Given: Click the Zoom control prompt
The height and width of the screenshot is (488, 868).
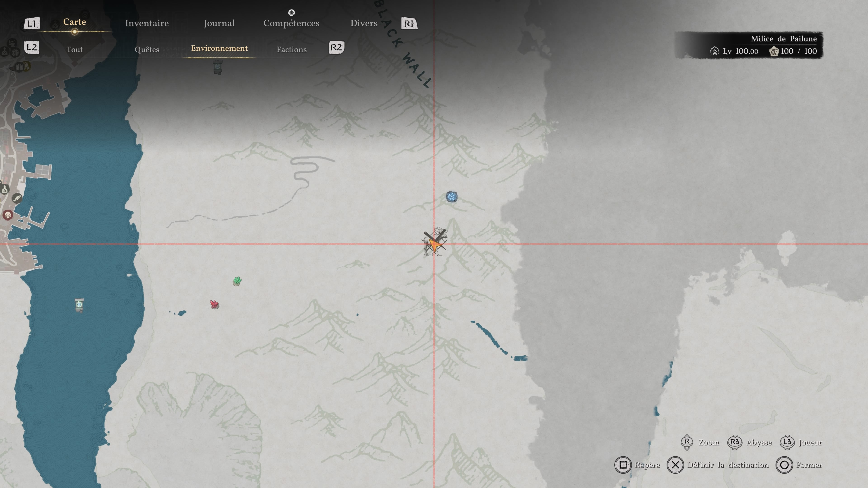Looking at the screenshot, I should pos(700,443).
